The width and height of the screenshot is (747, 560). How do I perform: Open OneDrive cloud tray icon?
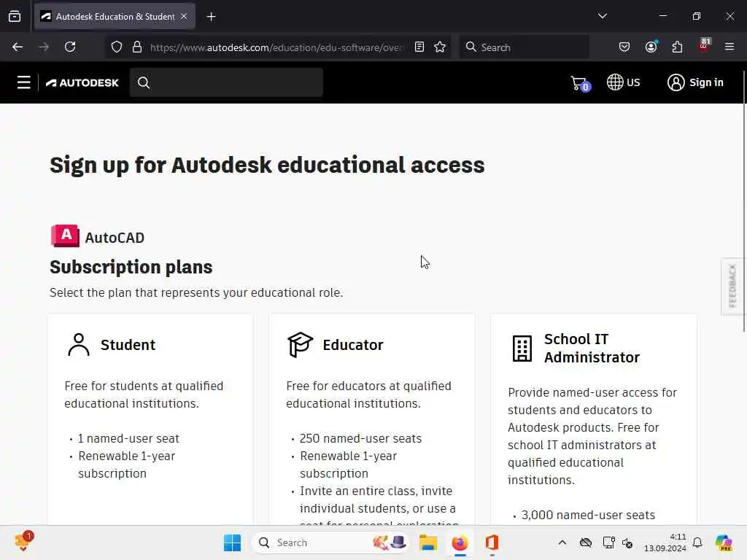click(x=586, y=542)
